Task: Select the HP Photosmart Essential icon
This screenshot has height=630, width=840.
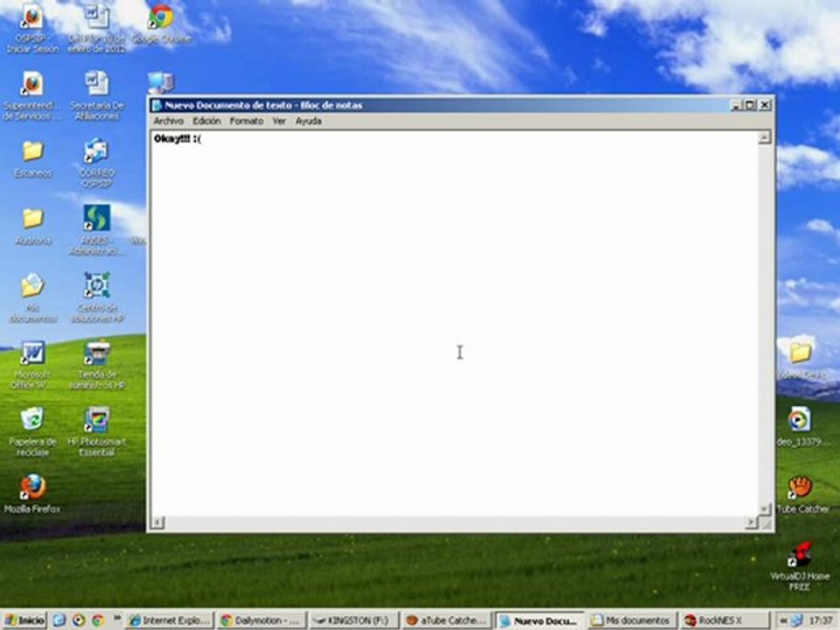Action: pos(97,431)
